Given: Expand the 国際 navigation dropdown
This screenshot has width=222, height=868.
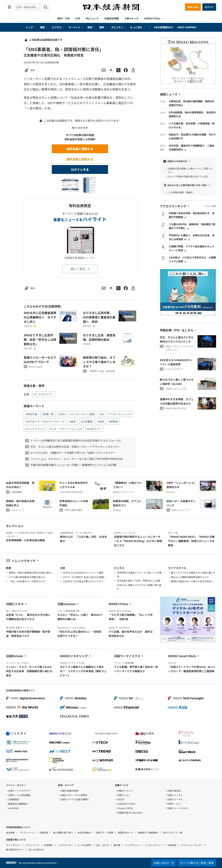Looking at the screenshot, I should click(x=103, y=27).
